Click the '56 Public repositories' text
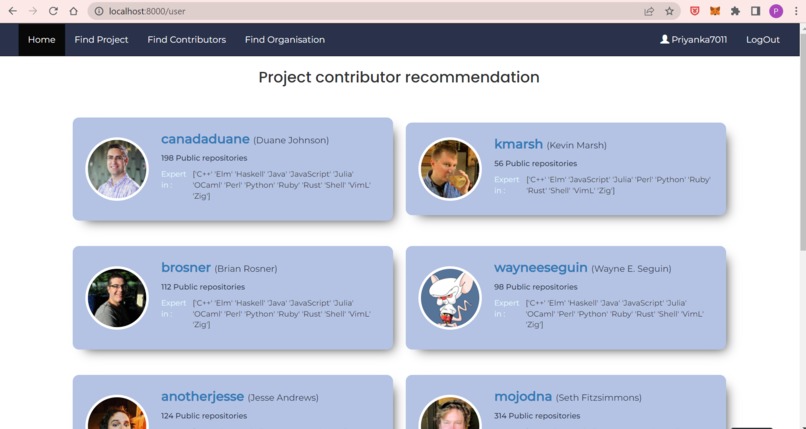 [x=536, y=163]
